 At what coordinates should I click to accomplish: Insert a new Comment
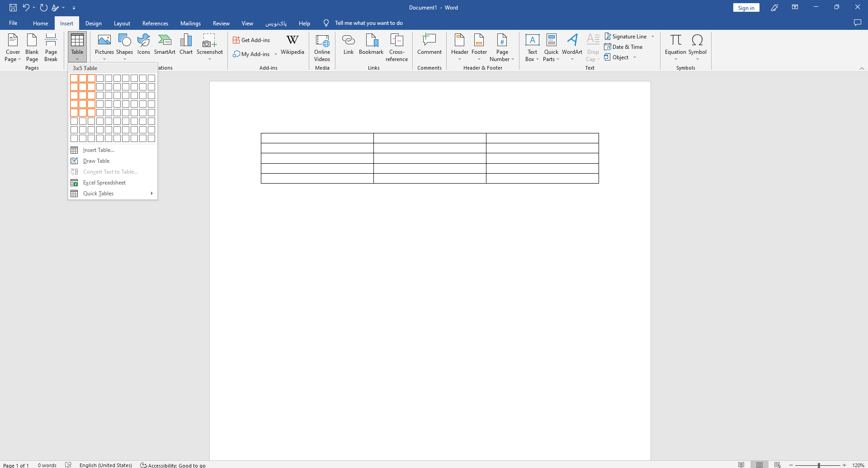[x=429, y=45]
